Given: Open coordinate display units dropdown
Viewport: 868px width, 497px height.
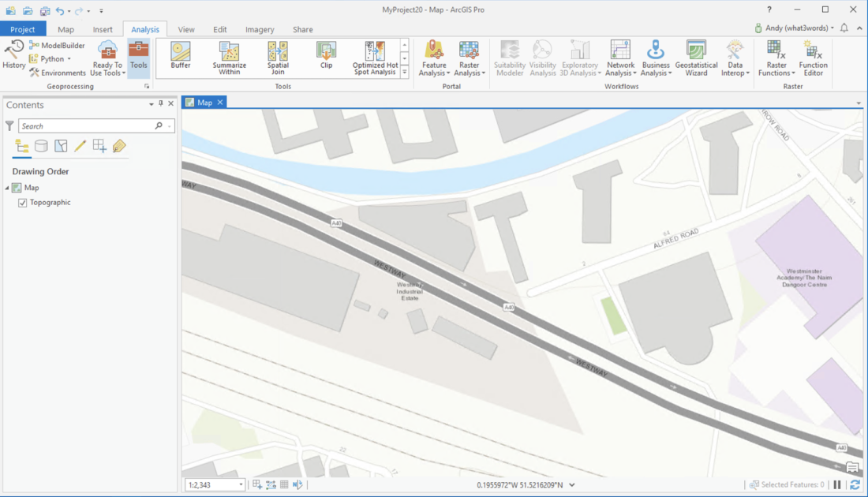Looking at the screenshot, I should pos(572,485).
